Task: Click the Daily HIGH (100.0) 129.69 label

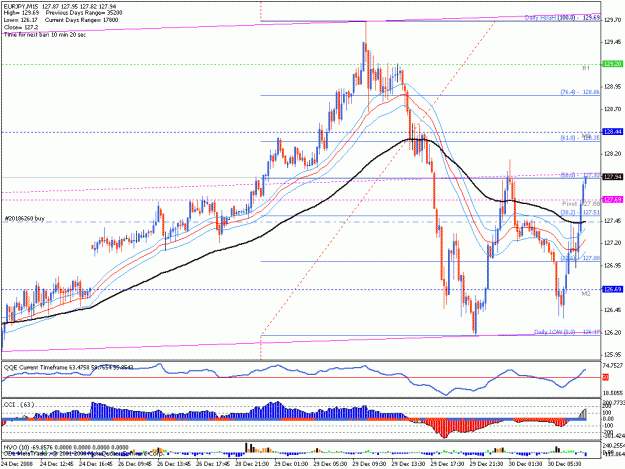Action: pos(562,18)
